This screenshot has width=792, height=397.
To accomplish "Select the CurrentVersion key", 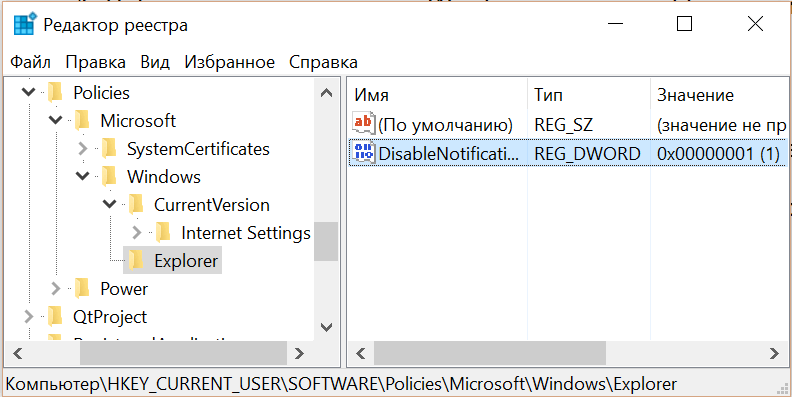I will pyautogui.click(x=212, y=206).
